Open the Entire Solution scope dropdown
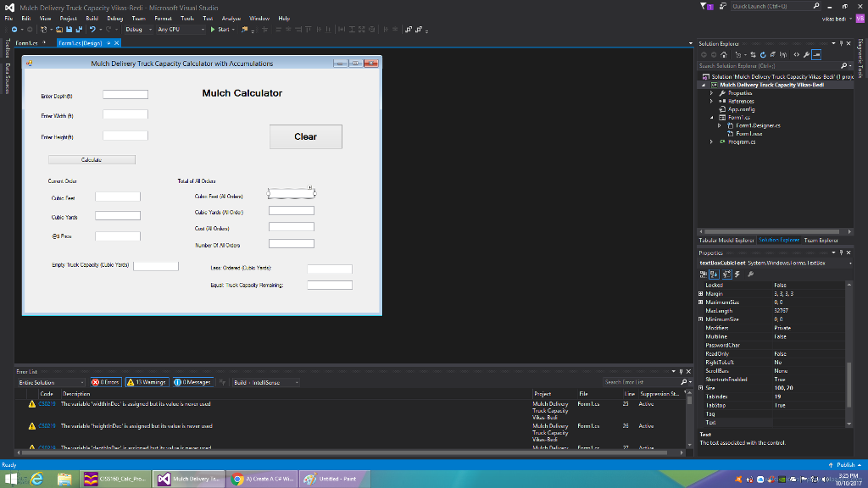Screen dimensions: 868x488 [x=51, y=382]
